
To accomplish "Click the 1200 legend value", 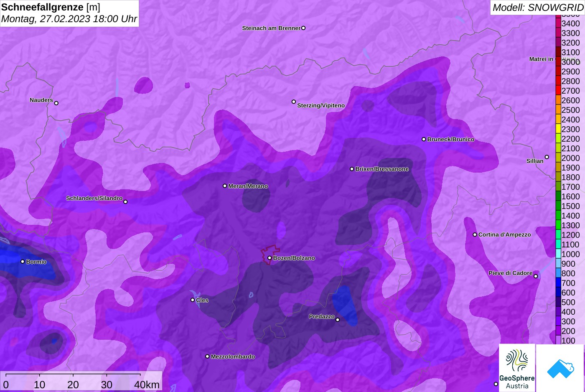I will point(571,235).
